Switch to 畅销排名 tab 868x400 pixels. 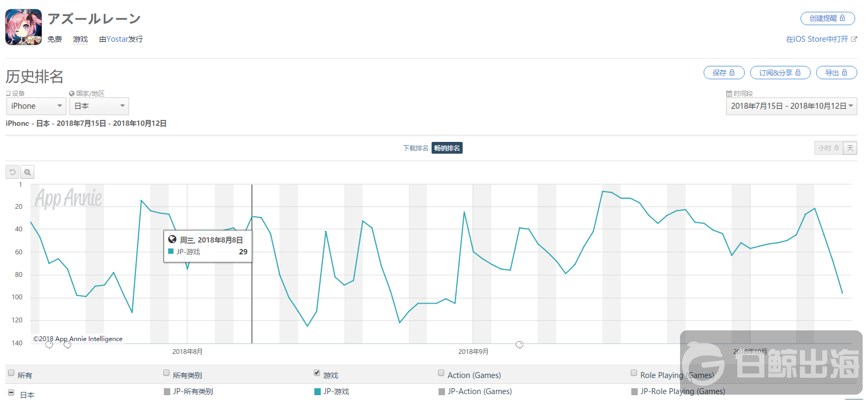coord(447,148)
